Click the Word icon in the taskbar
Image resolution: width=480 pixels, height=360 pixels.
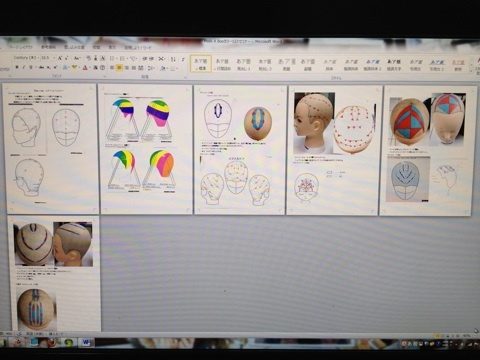pos(86,342)
